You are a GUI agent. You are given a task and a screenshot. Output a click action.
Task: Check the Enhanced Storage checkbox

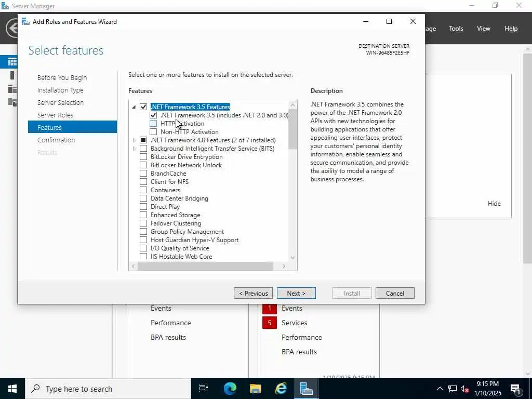click(143, 215)
